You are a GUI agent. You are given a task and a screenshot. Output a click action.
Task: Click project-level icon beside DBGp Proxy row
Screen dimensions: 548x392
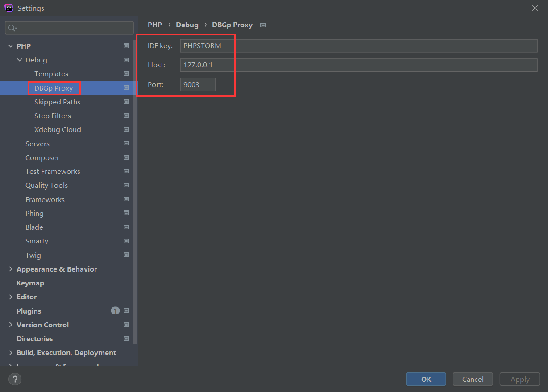(x=126, y=88)
